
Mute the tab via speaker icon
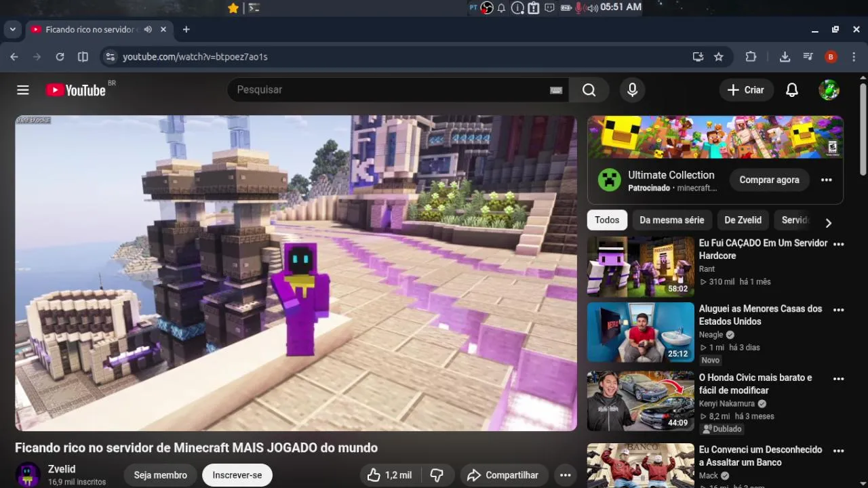pos(148,30)
